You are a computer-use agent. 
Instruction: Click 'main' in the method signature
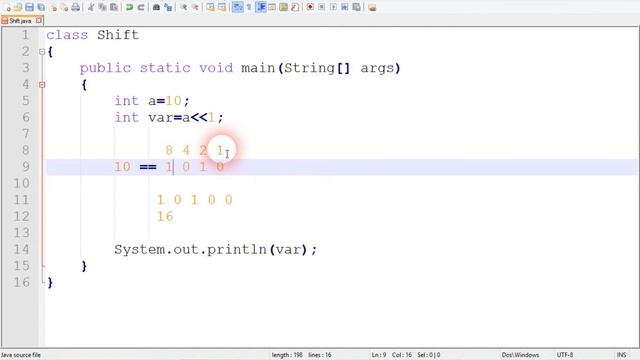(x=258, y=68)
